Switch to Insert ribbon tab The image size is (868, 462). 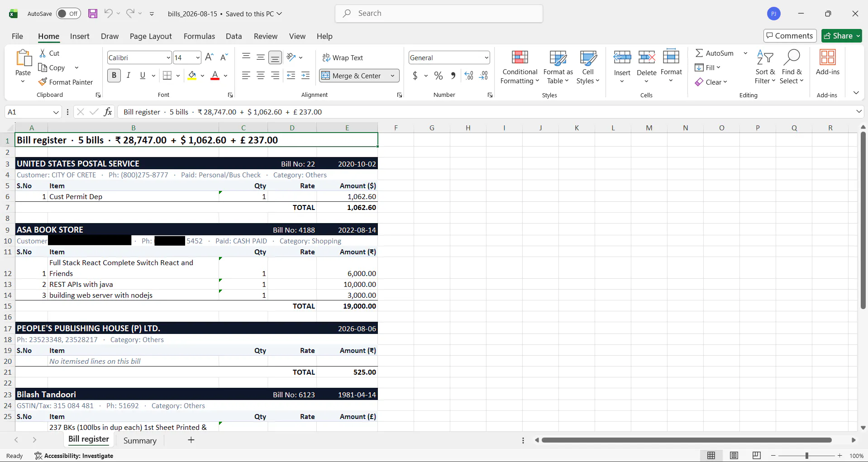click(80, 36)
